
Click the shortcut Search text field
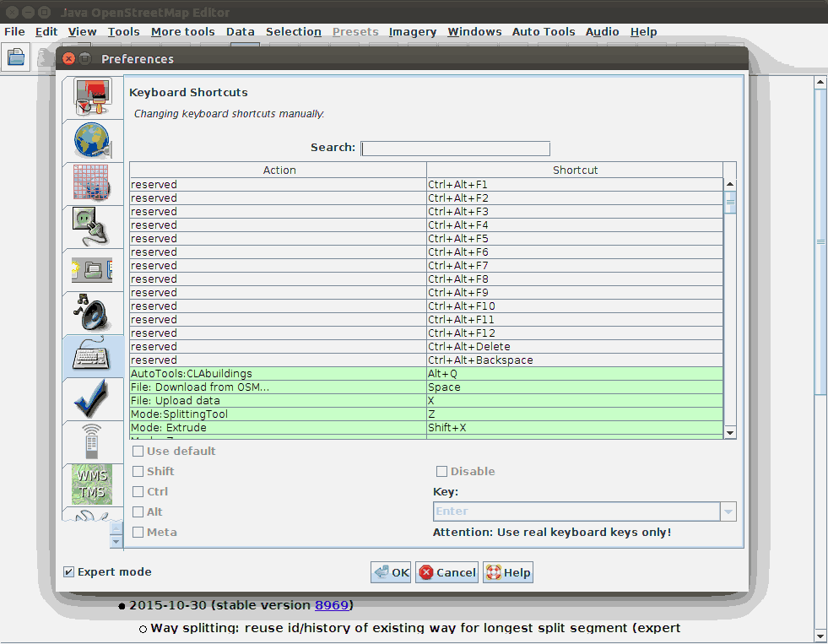[455, 149]
